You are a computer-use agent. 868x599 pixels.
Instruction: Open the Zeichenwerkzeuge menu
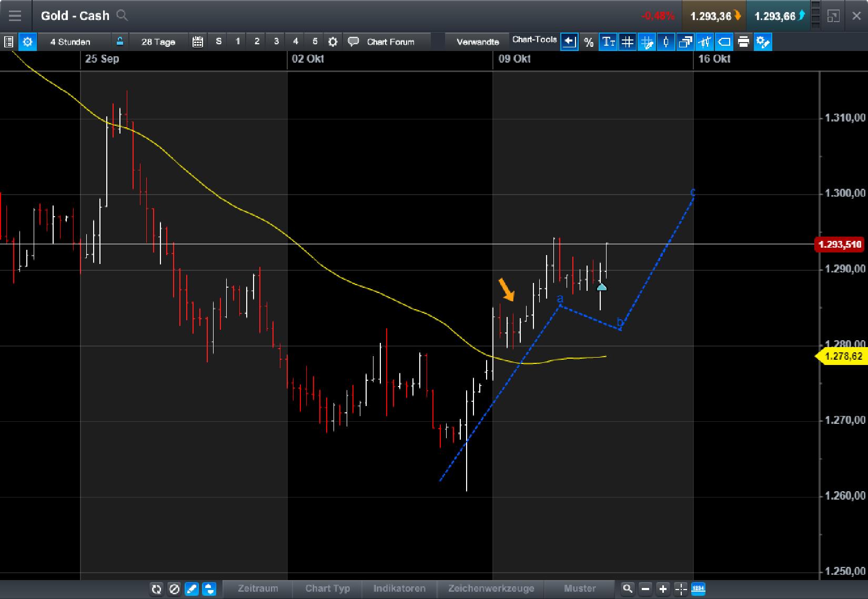click(491, 588)
